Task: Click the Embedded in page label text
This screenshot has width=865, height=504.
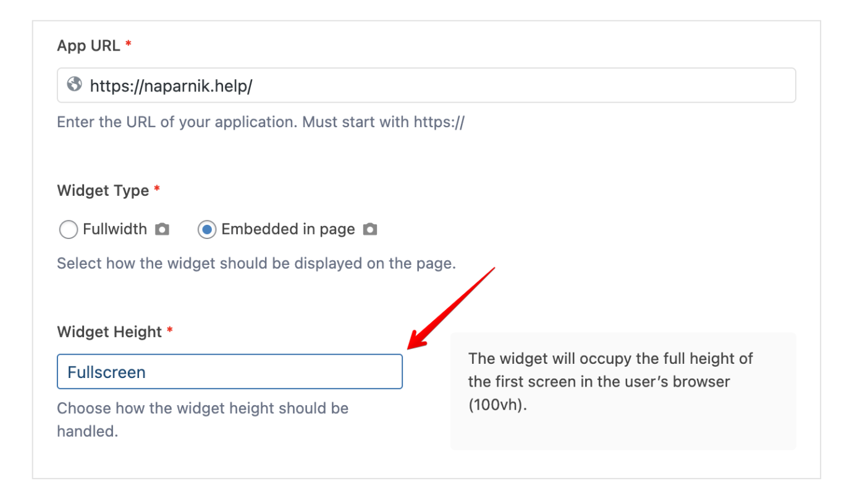Action: coord(288,230)
